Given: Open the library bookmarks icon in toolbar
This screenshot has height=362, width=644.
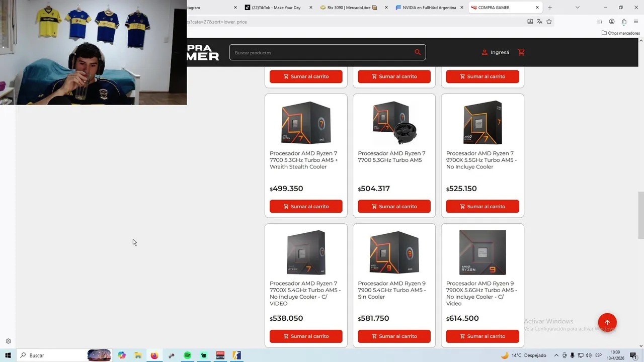Looking at the screenshot, I should (600, 22).
